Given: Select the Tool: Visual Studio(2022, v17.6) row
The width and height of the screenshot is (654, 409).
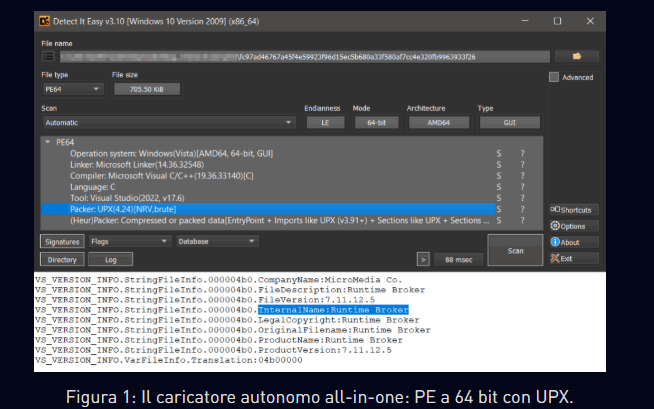Looking at the screenshot, I should click(268, 198).
